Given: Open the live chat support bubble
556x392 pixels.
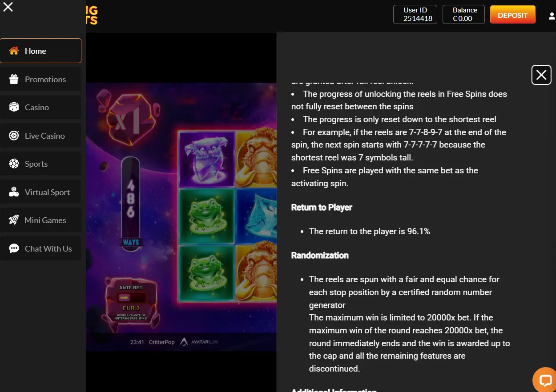Looking at the screenshot, I should [545, 380].
